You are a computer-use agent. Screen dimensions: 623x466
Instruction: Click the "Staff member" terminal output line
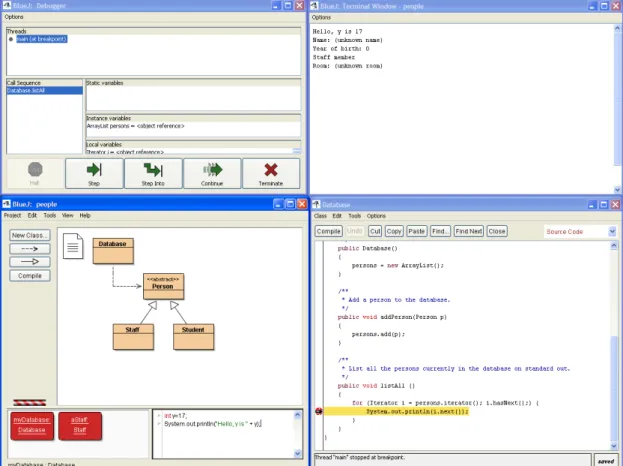[x=333, y=57]
